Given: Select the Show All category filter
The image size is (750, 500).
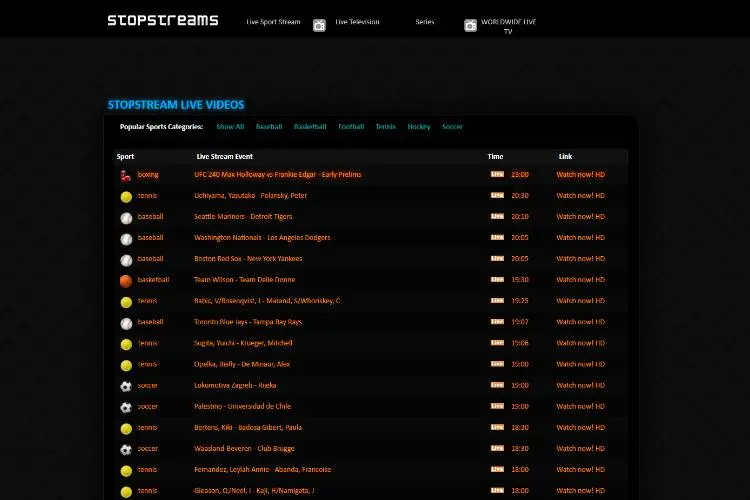Looking at the screenshot, I should [230, 127].
